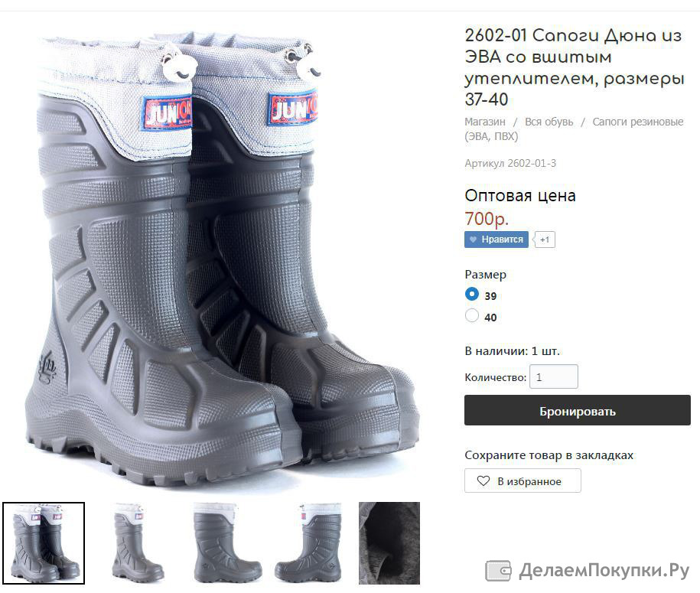
Task: Add product via В избранное button
Action: 523,481
